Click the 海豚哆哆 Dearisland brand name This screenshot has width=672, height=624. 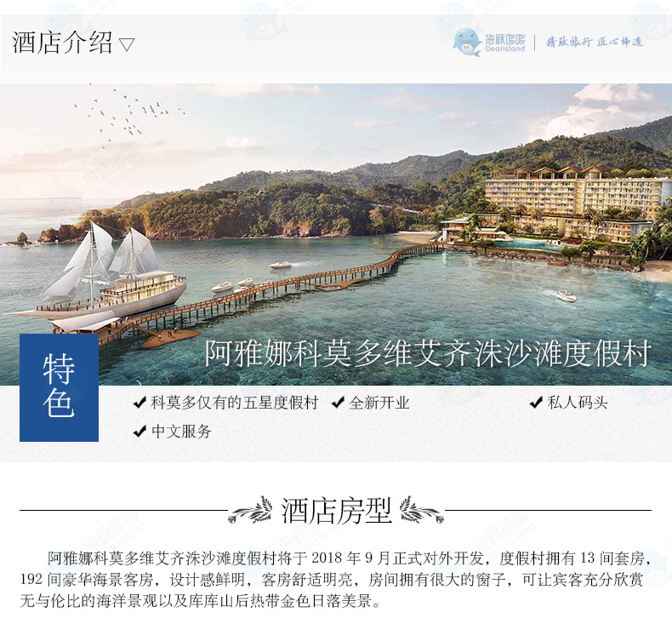point(505,43)
